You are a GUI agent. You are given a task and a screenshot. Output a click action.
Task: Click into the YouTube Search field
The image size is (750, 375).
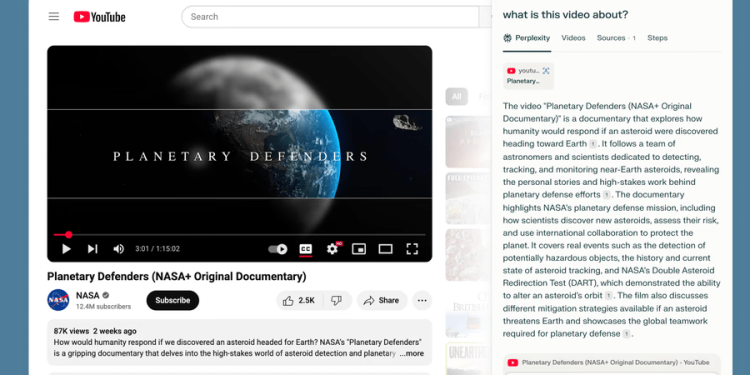tap(330, 17)
